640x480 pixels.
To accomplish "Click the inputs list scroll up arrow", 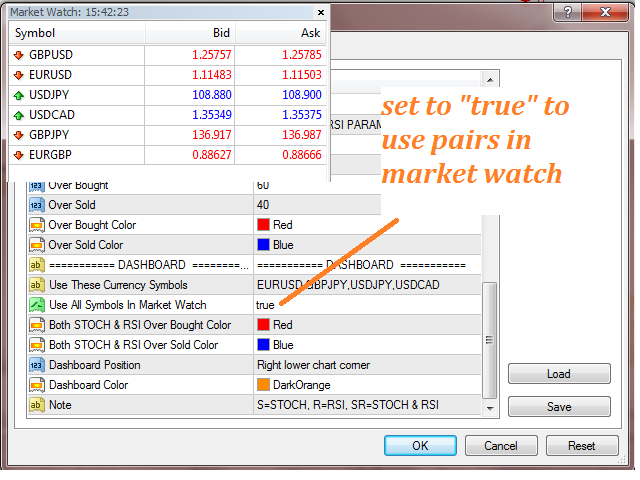I will pos(490,80).
